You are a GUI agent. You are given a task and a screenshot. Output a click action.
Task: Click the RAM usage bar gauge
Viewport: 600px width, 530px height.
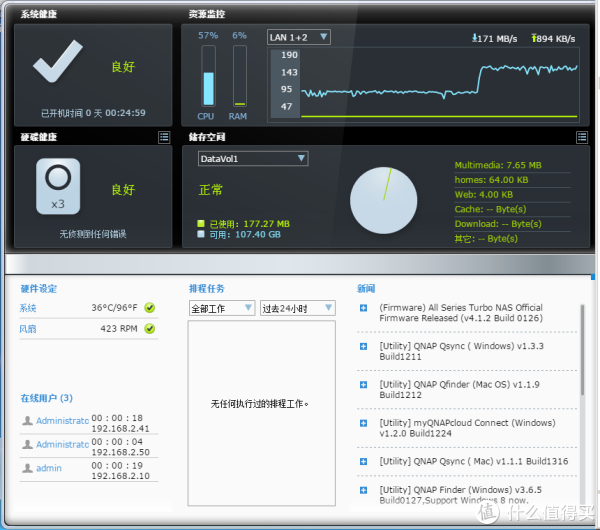pyautogui.click(x=239, y=88)
